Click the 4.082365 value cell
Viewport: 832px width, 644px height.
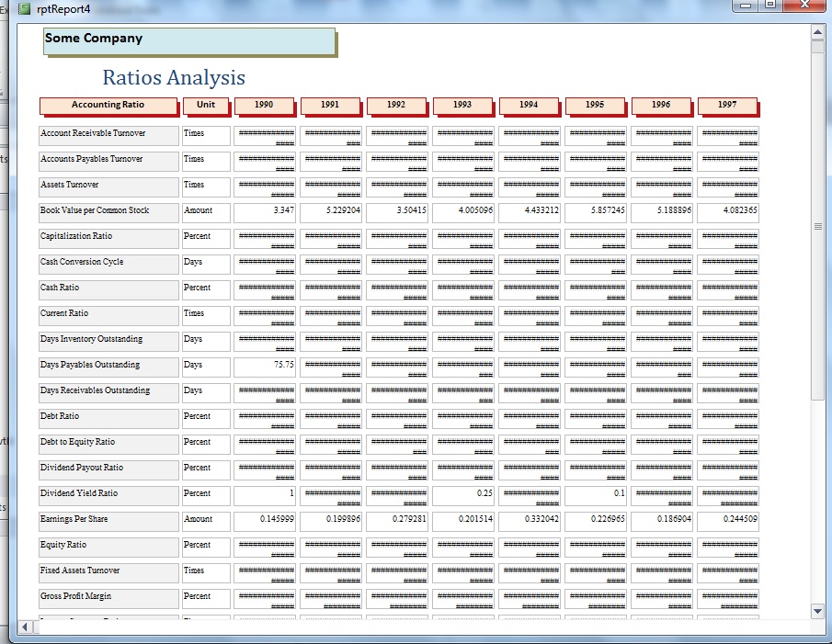[x=728, y=212]
